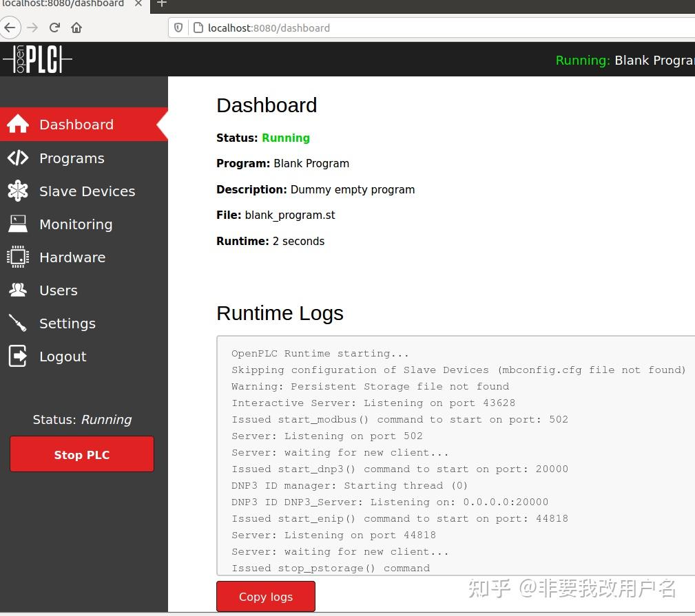Image resolution: width=695 pixels, height=616 pixels.
Task: Click the Copy logs button
Action: pyautogui.click(x=266, y=597)
